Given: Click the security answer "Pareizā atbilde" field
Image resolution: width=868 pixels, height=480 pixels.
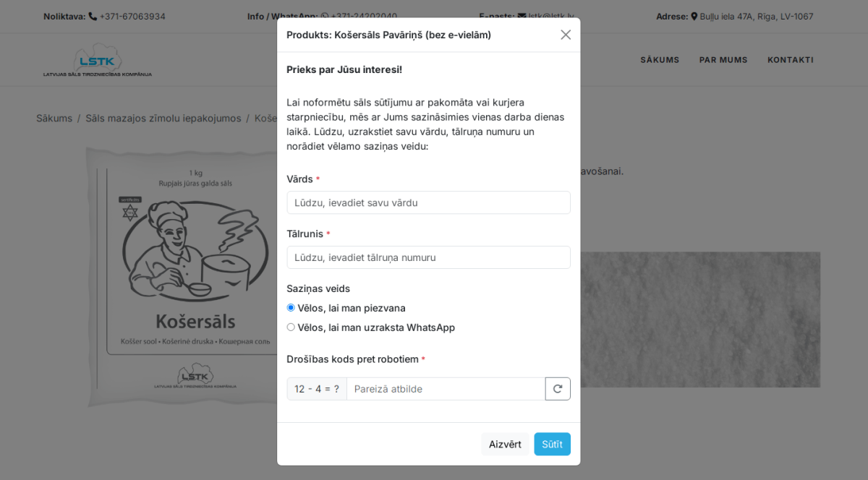Looking at the screenshot, I should click(x=446, y=389).
